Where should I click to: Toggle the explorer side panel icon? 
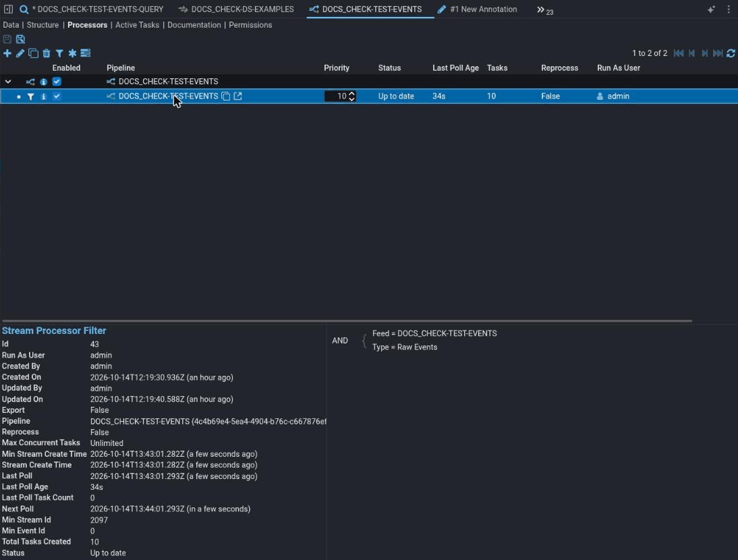pos(8,9)
